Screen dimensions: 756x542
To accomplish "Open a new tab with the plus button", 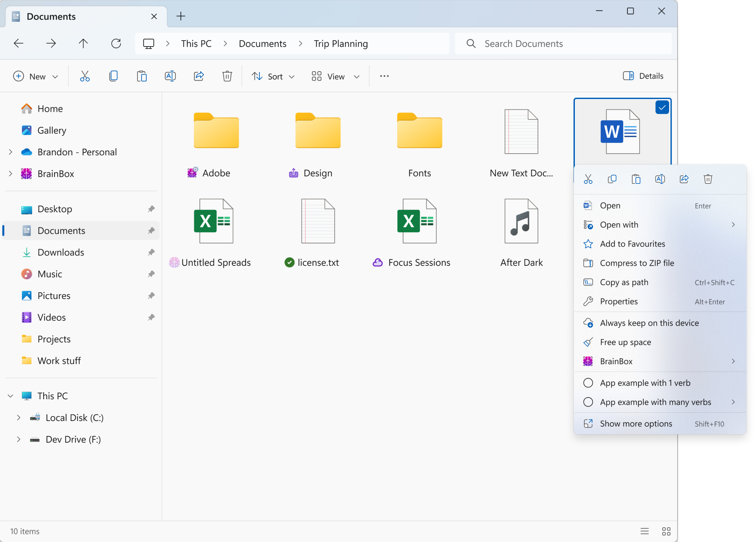I will pyautogui.click(x=181, y=16).
